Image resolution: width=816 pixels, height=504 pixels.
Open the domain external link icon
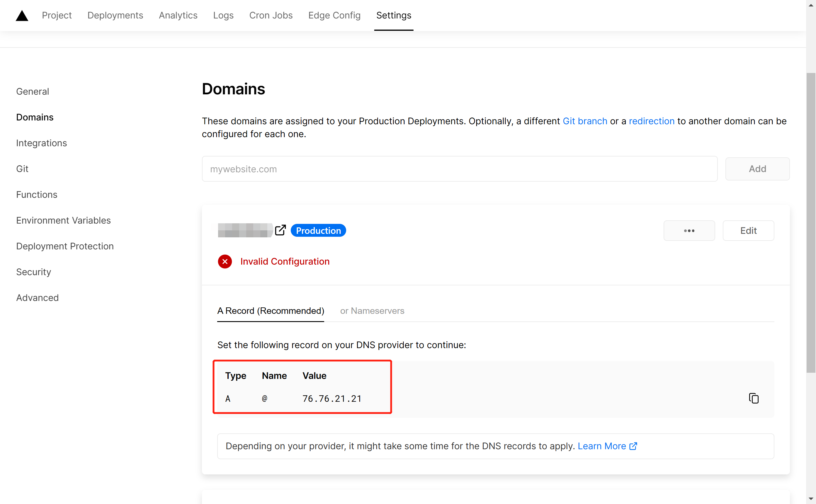pyautogui.click(x=280, y=230)
